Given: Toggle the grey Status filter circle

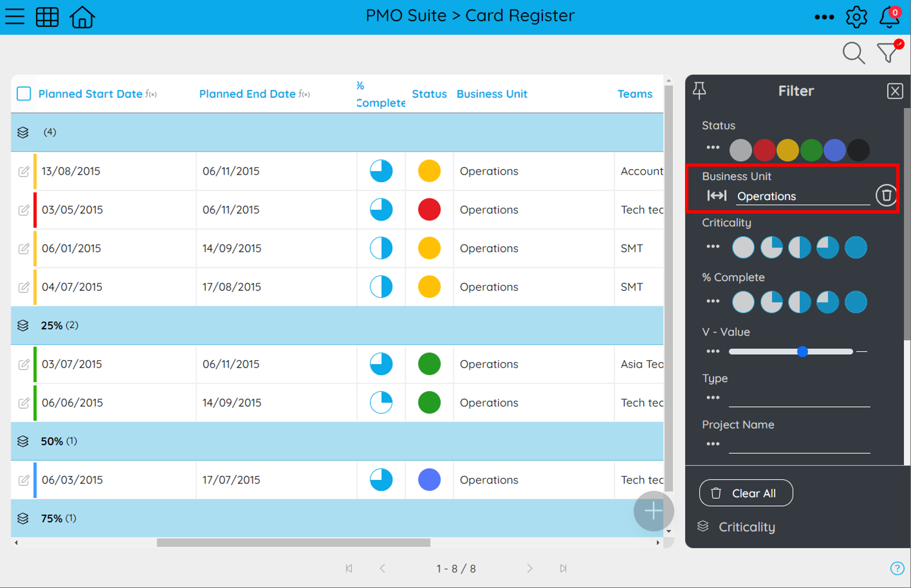Looking at the screenshot, I should pyautogui.click(x=740, y=150).
